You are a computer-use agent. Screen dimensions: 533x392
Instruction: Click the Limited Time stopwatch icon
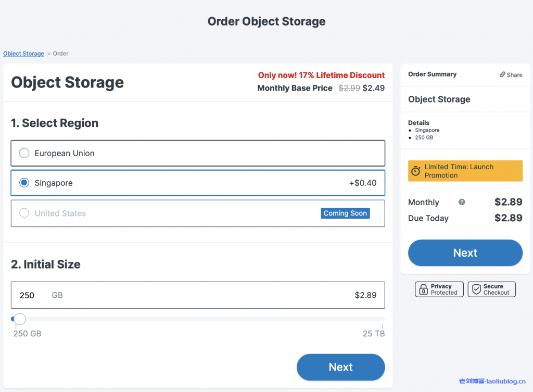pyautogui.click(x=416, y=171)
